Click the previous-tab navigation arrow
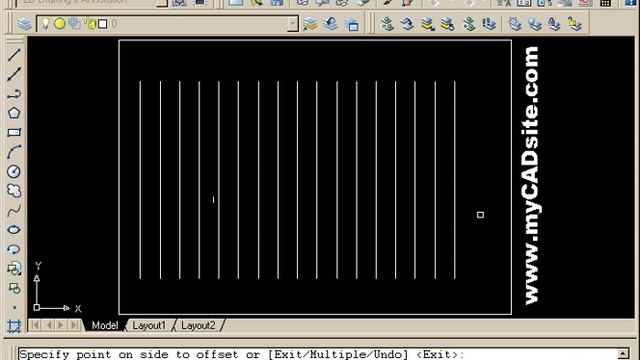This screenshot has width=640, height=360. [x=49, y=325]
